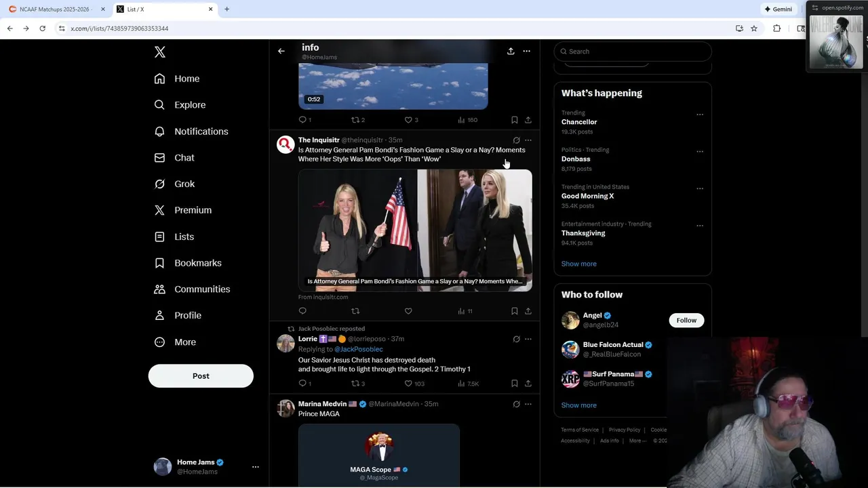Open Lists in the sidebar
The image size is (868, 488).
pos(174,237)
